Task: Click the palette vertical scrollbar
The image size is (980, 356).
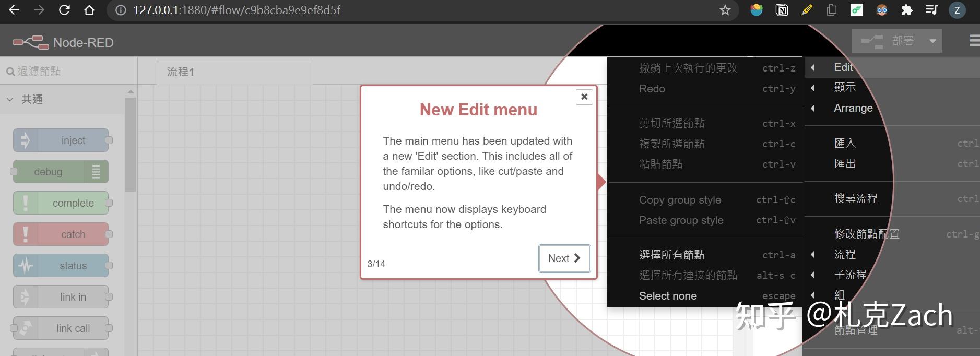Action: [131, 145]
